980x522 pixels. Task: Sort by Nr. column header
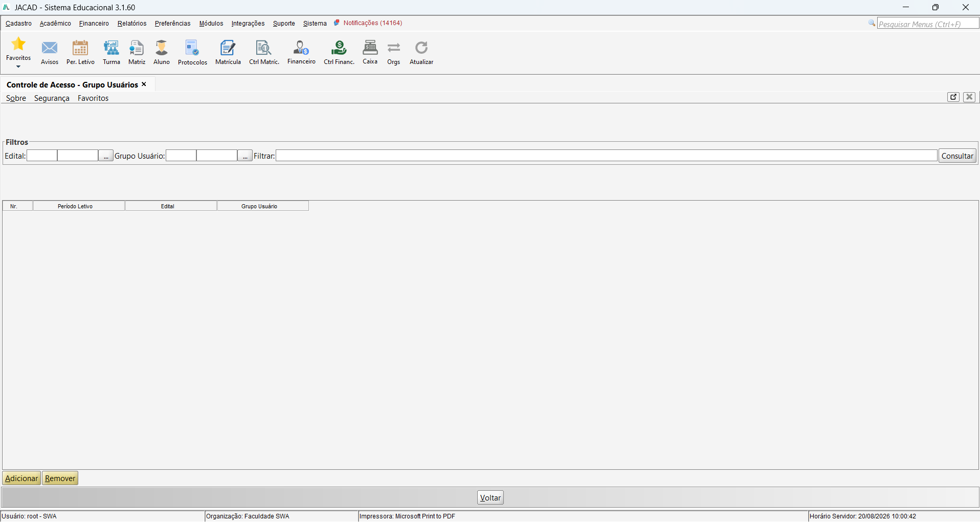(x=18, y=206)
